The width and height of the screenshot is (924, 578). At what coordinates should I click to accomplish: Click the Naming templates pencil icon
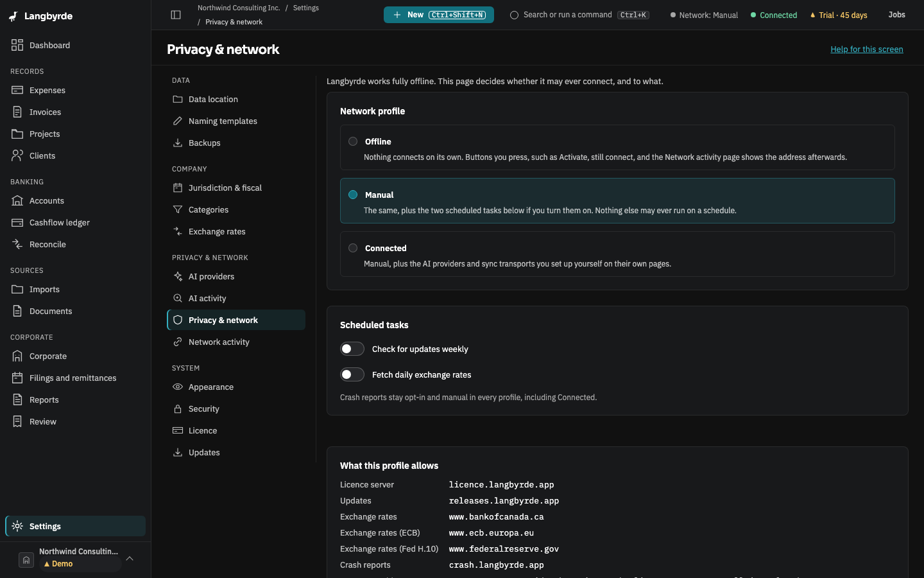click(178, 121)
